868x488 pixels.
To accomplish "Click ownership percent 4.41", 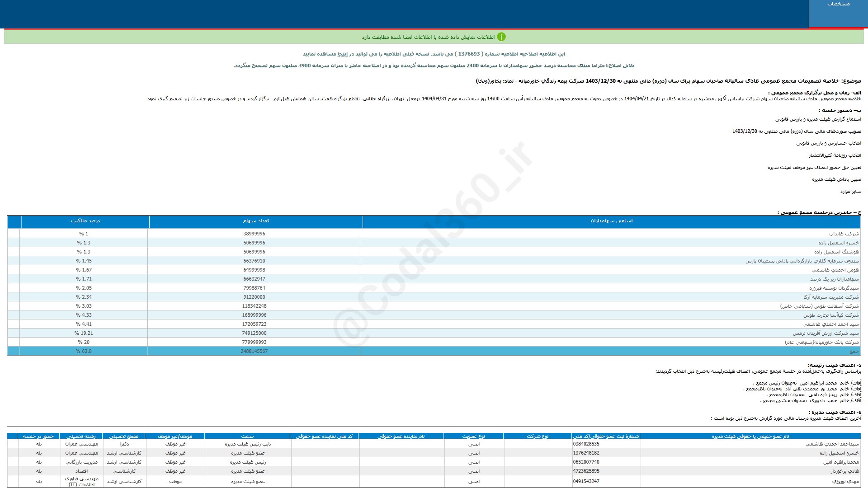I will pyautogui.click(x=84, y=324).
